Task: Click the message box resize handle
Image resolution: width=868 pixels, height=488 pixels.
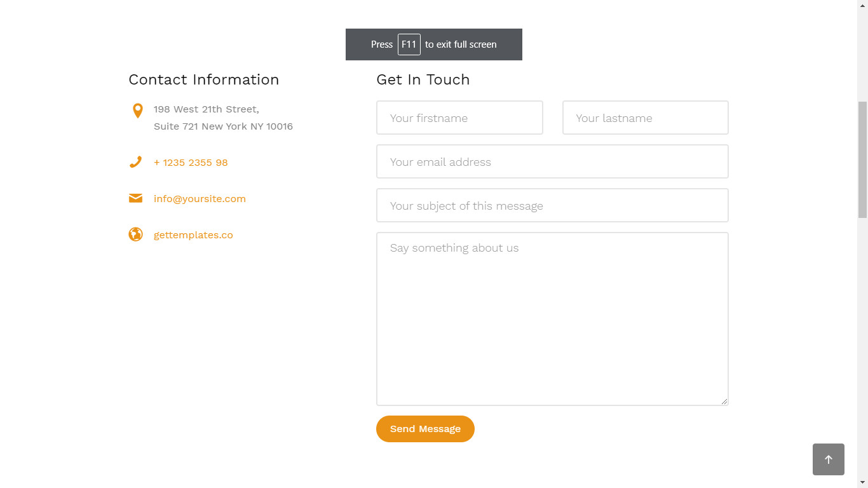Action: [x=724, y=402]
